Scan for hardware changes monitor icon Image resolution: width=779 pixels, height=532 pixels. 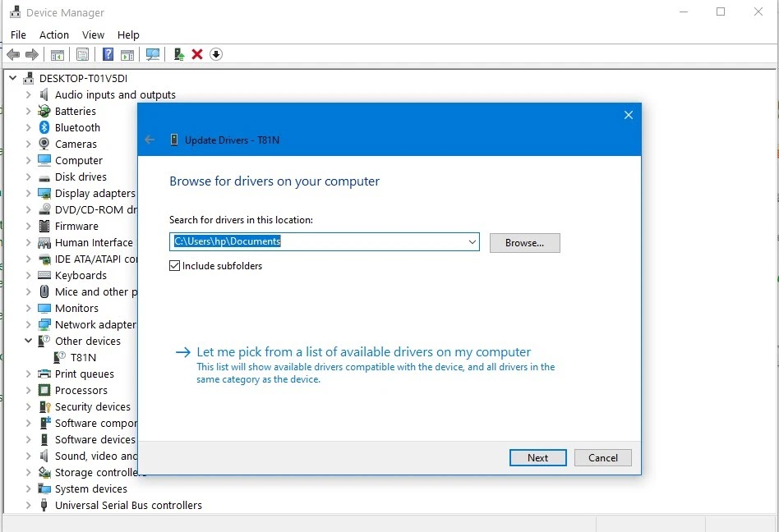[x=153, y=54]
